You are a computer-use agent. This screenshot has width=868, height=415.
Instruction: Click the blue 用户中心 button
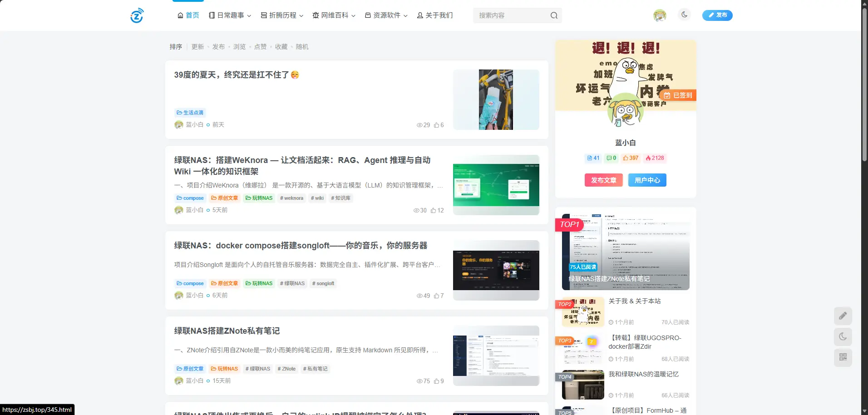647,180
